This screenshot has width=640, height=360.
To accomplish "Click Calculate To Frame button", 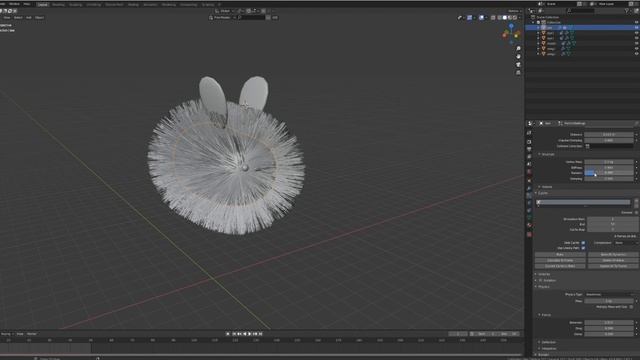I will (560, 260).
